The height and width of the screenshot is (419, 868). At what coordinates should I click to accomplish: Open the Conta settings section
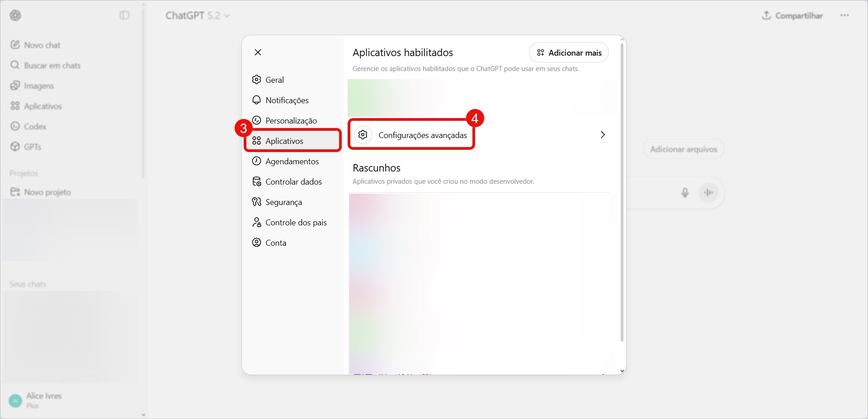[x=275, y=243]
